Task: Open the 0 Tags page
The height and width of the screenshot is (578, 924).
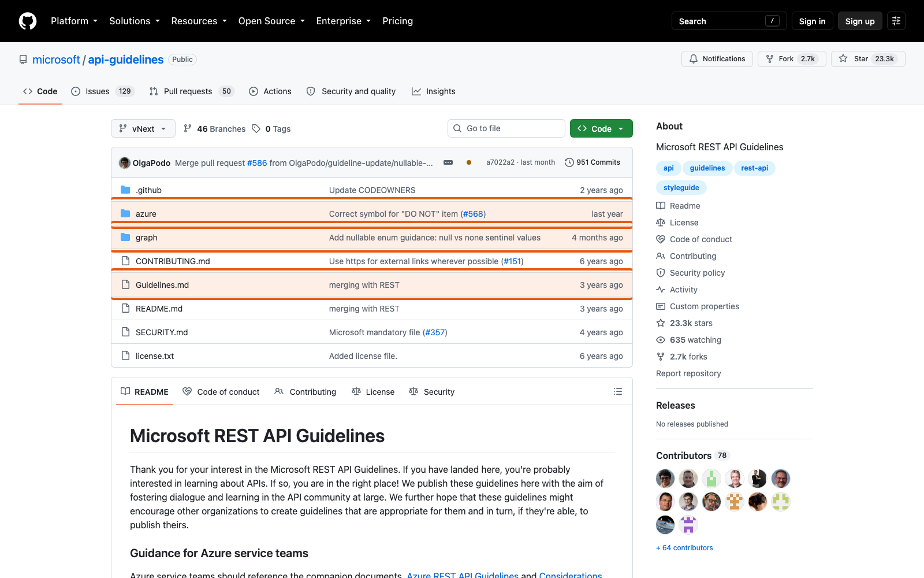Action: 271,128
